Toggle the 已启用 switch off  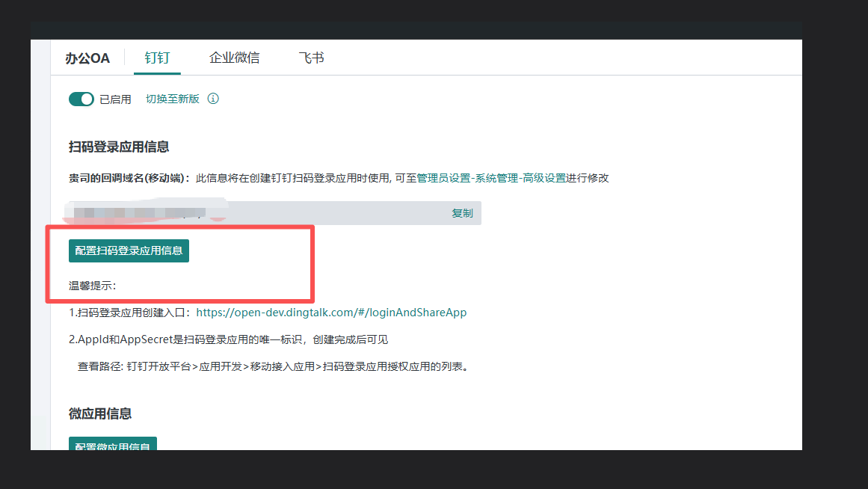(x=81, y=99)
